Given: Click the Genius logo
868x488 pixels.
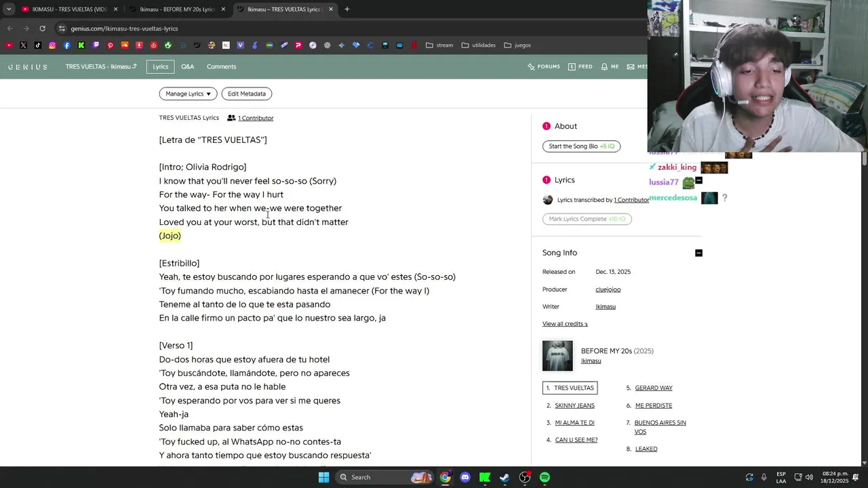Looking at the screenshot, I should coord(28,66).
